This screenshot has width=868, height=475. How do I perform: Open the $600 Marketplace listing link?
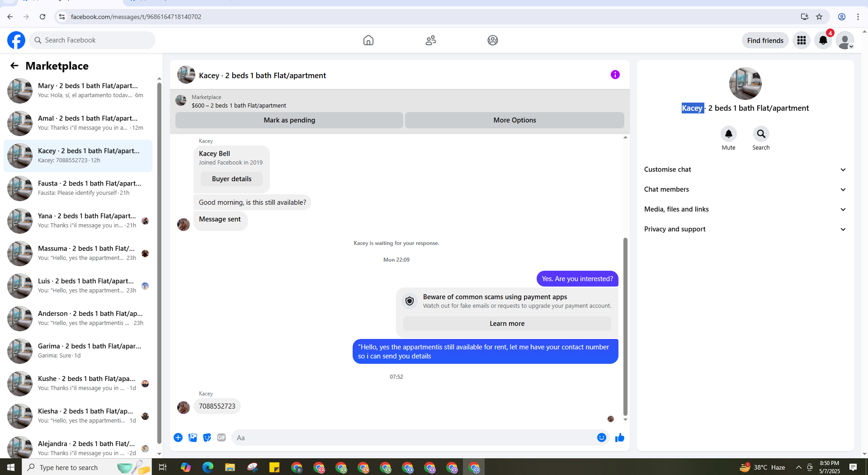[239, 106]
